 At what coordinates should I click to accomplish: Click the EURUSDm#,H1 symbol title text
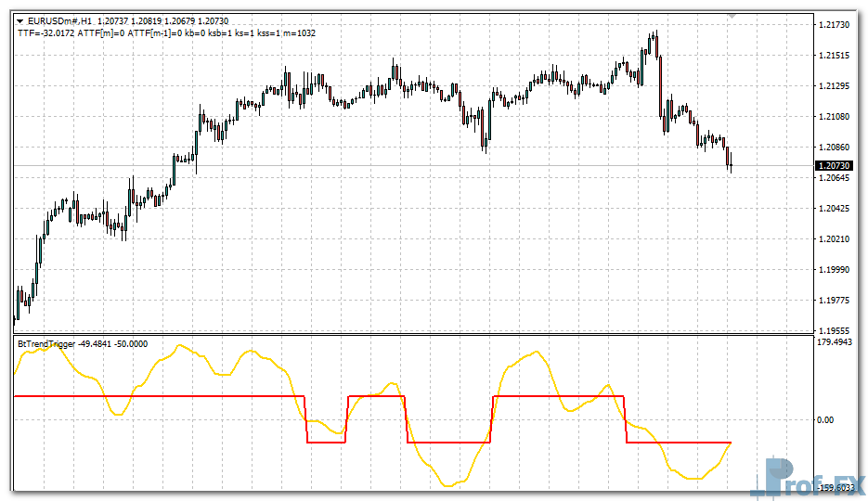(x=60, y=20)
